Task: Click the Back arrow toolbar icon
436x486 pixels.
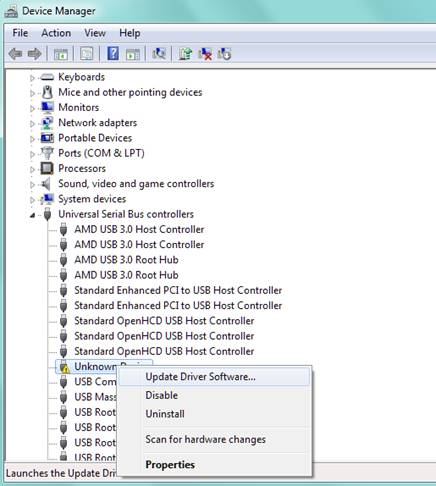Action: click(x=15, y=54)
